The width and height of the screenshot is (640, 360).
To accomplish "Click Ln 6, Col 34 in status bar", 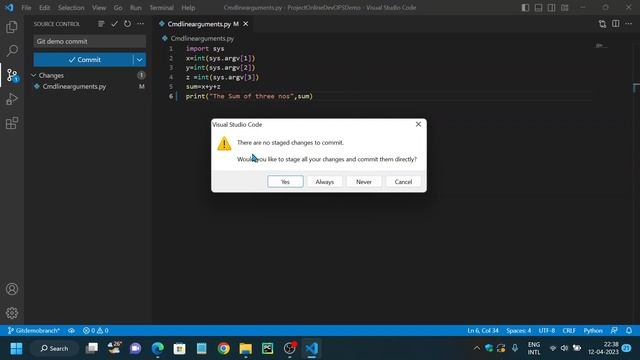I will pos(483,331).
